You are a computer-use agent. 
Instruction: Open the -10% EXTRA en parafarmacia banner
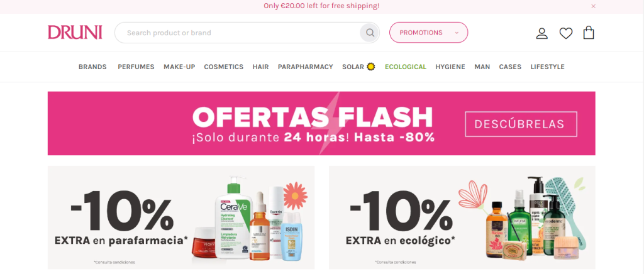(181, 217)
